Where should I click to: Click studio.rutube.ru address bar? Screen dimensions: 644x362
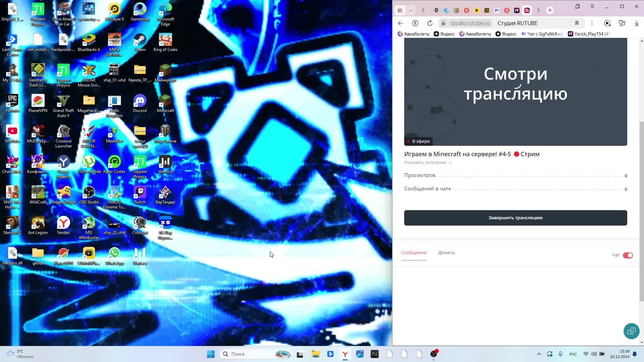tap(470, 23)
